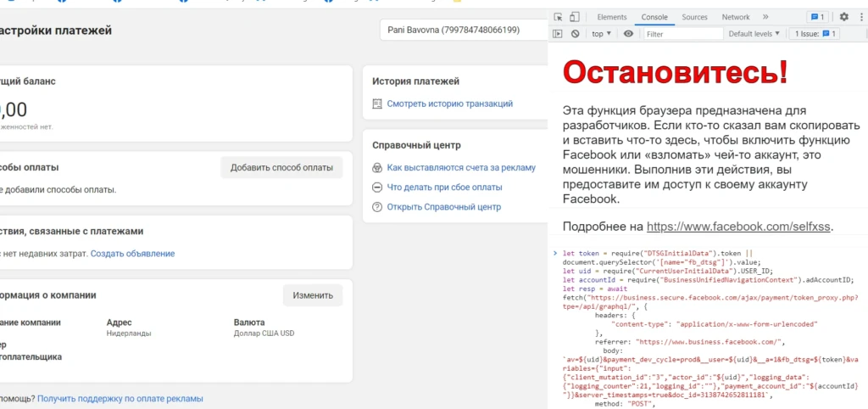Click the icon beside Как выставляются счета за рекламу

pyautogui.click(x=377, y=167)
